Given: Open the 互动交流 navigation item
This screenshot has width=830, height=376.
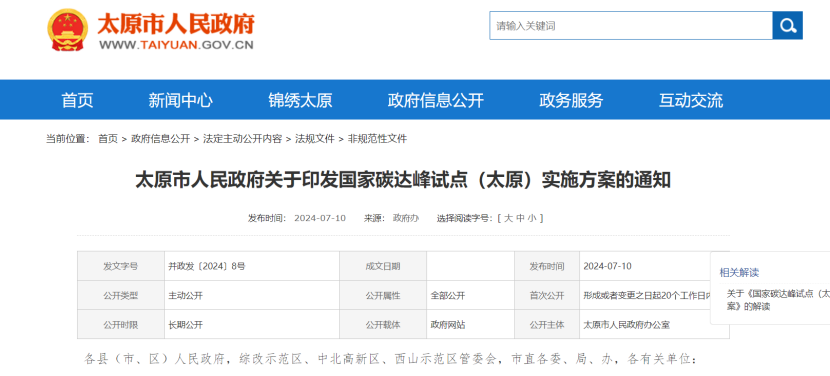Looking at the screenshot, I should [691, 100].
